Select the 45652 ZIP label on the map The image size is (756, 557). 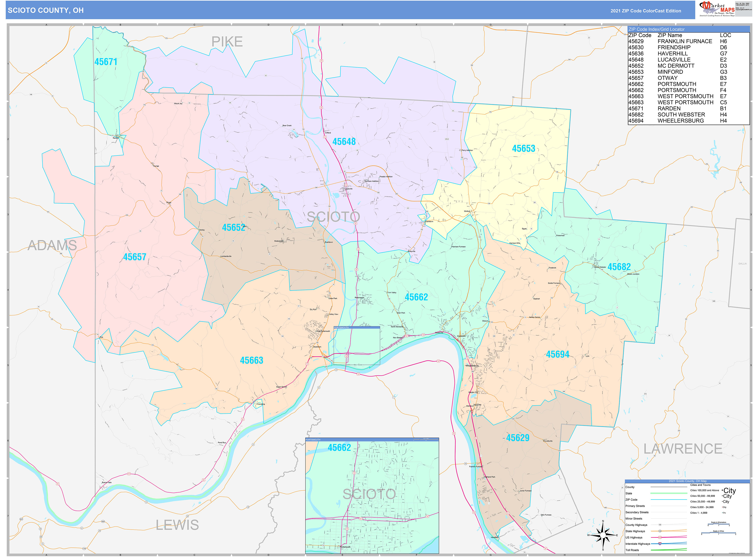(x=233, y=228)
